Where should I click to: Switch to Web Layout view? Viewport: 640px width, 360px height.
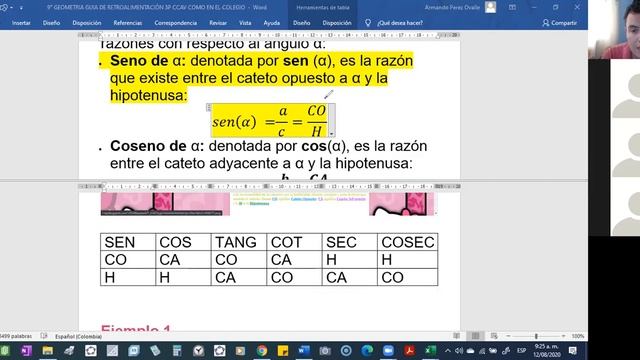click(494, 336)
